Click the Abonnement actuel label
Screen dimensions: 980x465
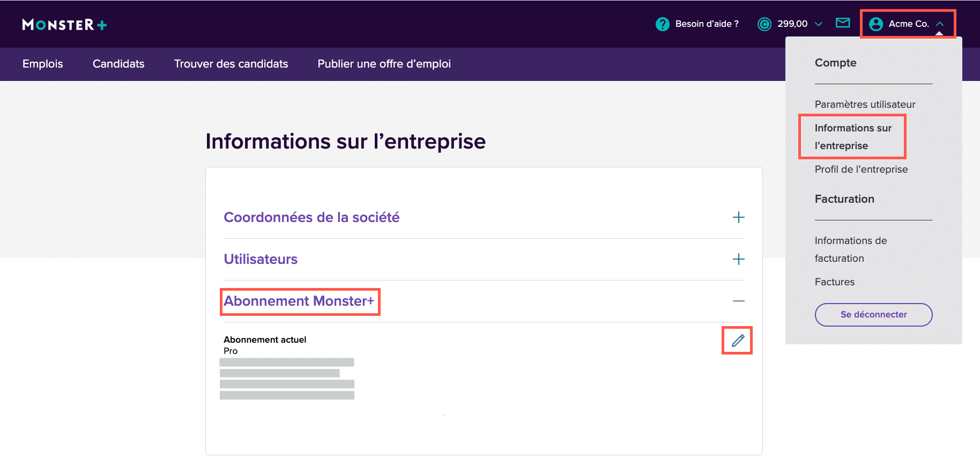point(265,339)
